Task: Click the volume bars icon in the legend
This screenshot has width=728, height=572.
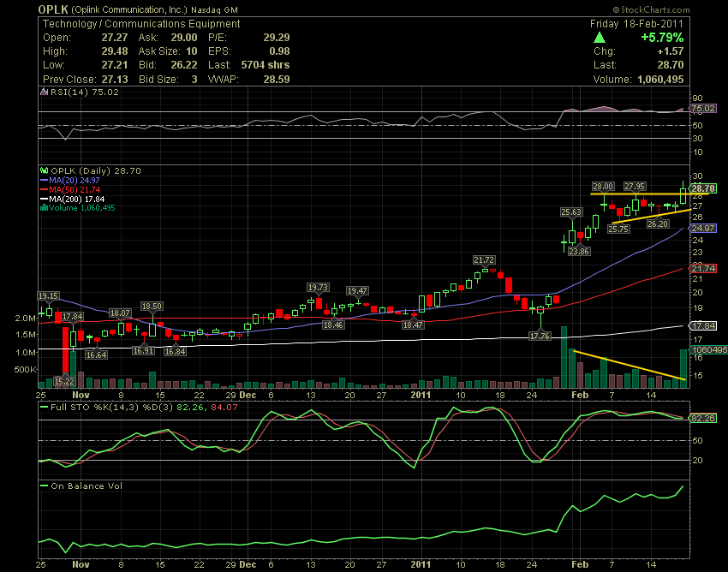Action: pyautogui.click(x=44, y=208)
